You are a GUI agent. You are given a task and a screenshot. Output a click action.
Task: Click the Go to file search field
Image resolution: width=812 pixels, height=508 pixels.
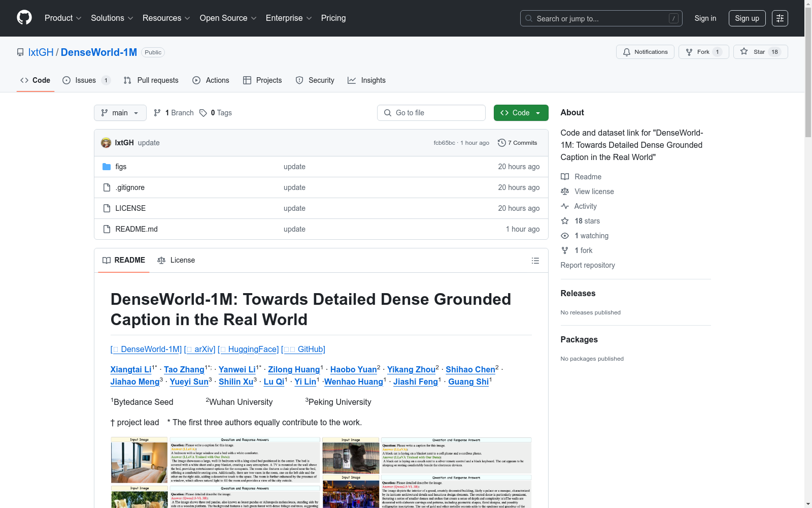tap(431, 113)
